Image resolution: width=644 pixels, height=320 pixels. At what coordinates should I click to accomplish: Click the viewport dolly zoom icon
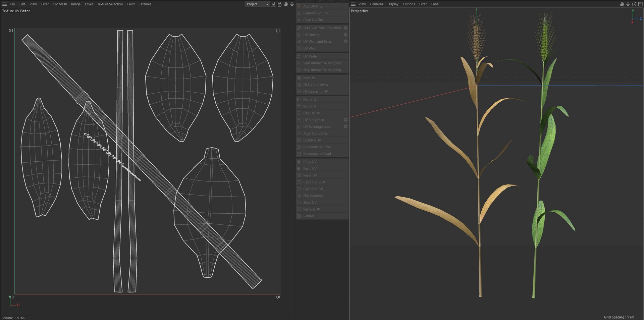coord(628,4)
